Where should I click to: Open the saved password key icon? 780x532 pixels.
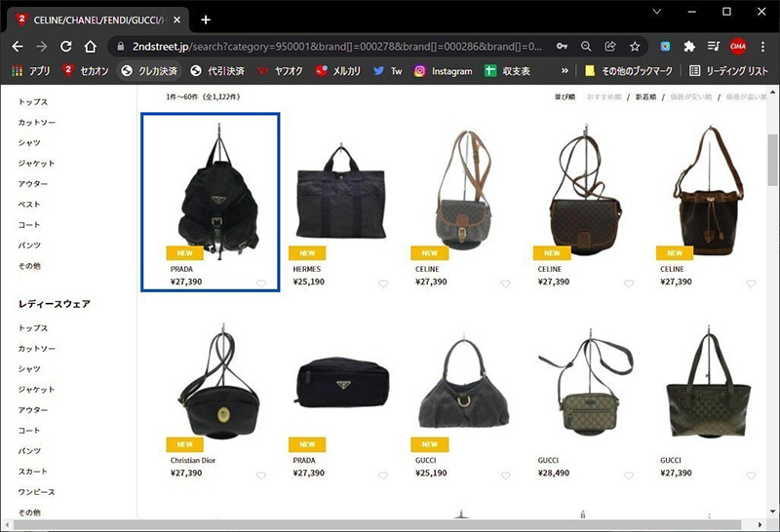click(x=562, y=46)
